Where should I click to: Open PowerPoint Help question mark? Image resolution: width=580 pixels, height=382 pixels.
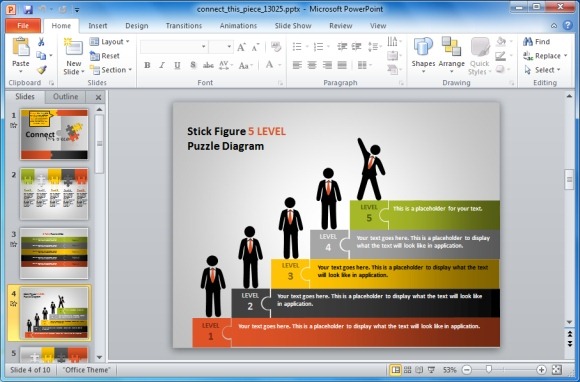[x=568, y=25]
